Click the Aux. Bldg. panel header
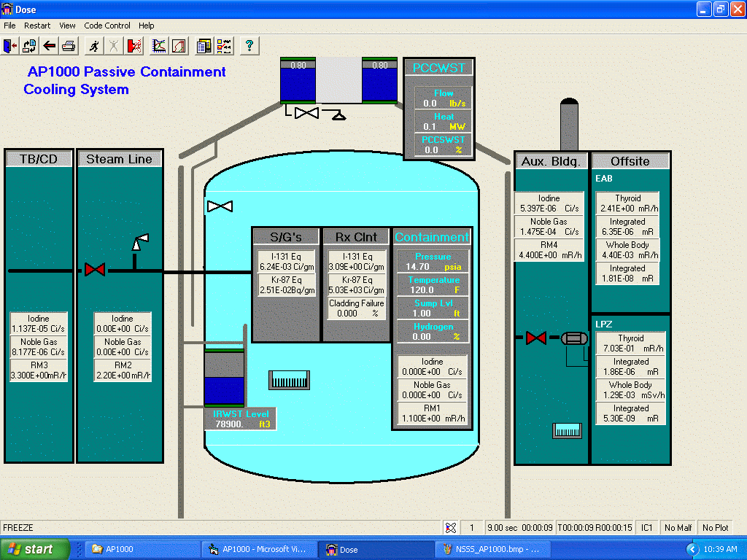Screen dimensions: 747x560 click(x=551, y=161)
